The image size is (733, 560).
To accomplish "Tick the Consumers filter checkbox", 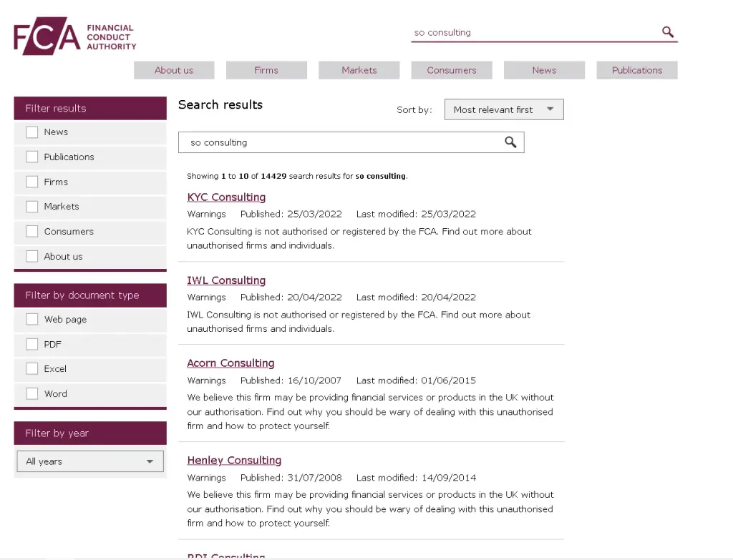I will click(x=31, y=231).
